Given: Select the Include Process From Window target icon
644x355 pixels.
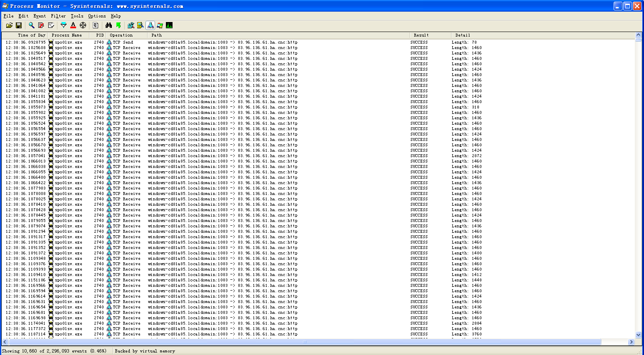Looking at the screenshot, I should 83,25.
